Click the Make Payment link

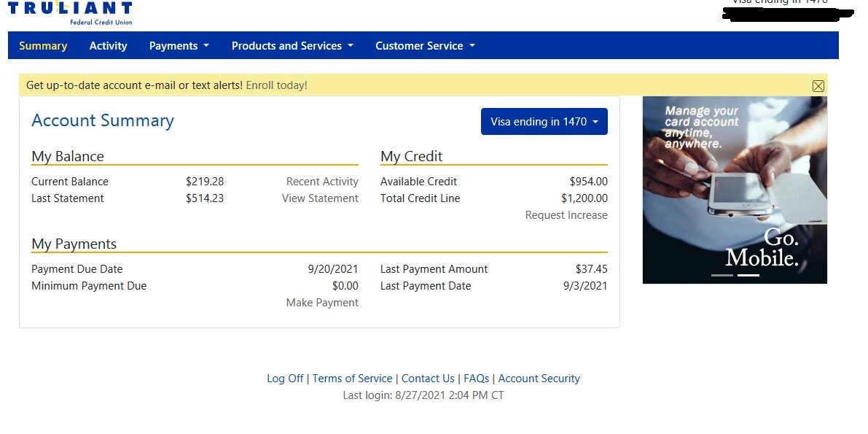pyautogui.click(x=322, y=303)
